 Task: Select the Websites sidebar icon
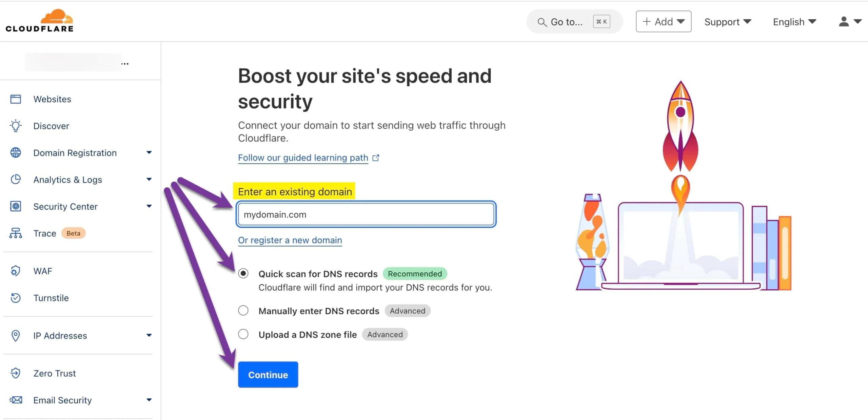16,99
